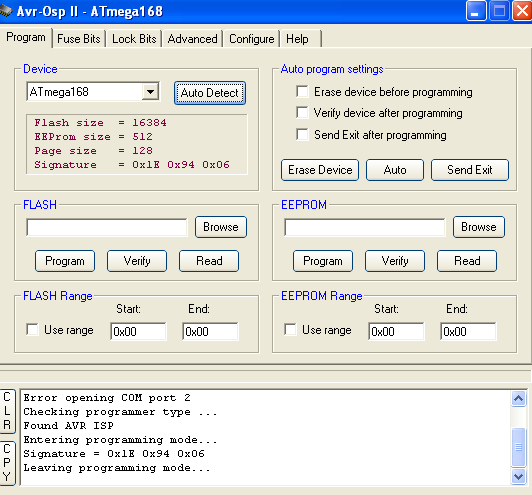The height and width of the screenshot is (495, 532).
Task: Enable Verify device after programming
Action: pos(302,113)
